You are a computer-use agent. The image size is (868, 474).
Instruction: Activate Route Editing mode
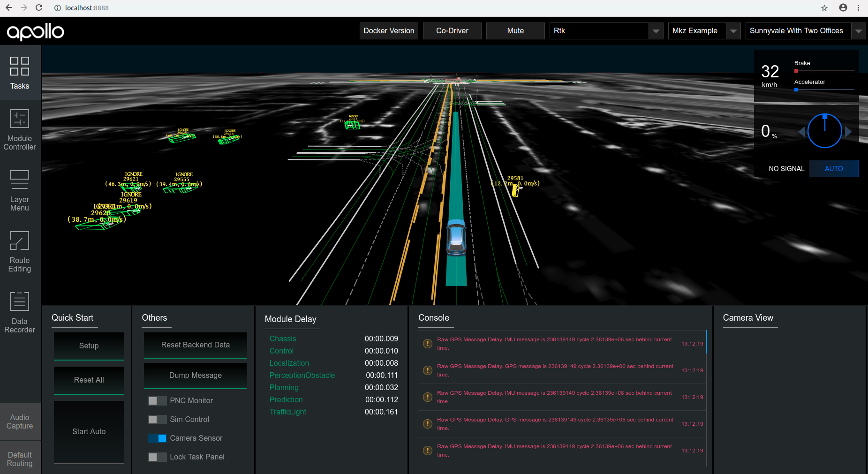point(20,252)
